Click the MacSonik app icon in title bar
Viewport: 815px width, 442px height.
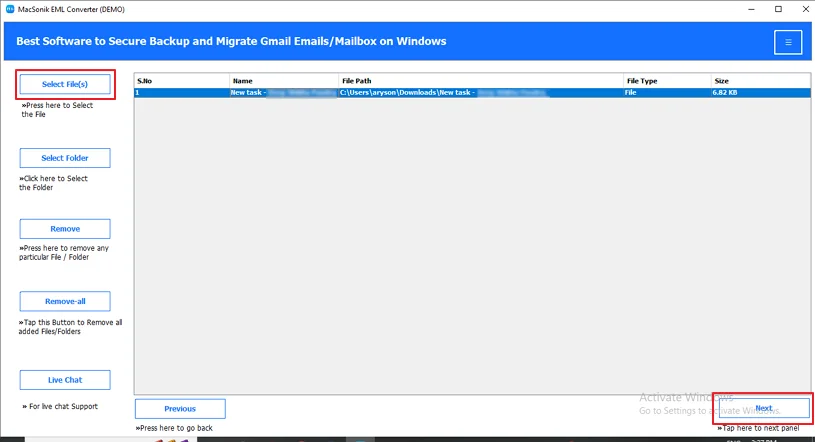click(x=10, y=9)
